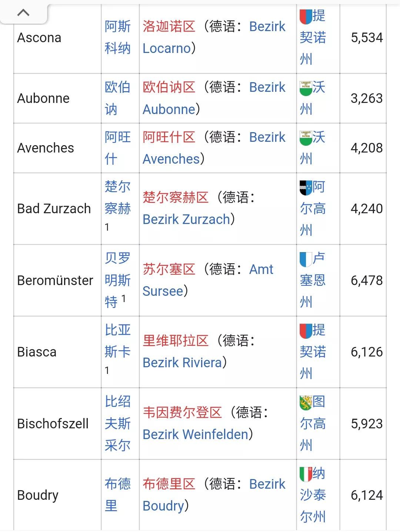Open the 贝罗明斯特 article link
Screen dimensions: 400x532
tap(117, 280)
